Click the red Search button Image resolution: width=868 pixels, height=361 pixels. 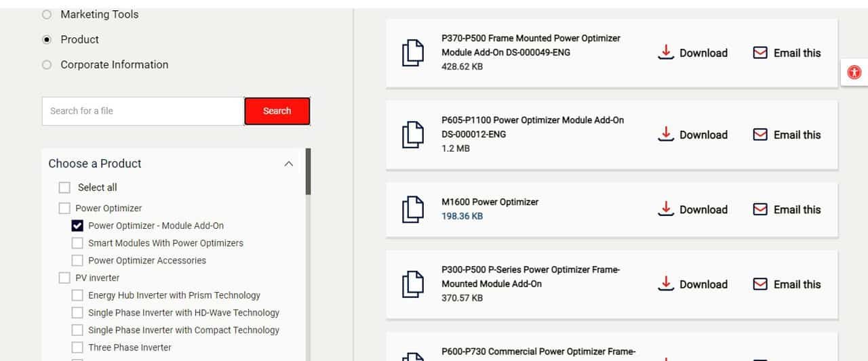click(x=277, y=111)
